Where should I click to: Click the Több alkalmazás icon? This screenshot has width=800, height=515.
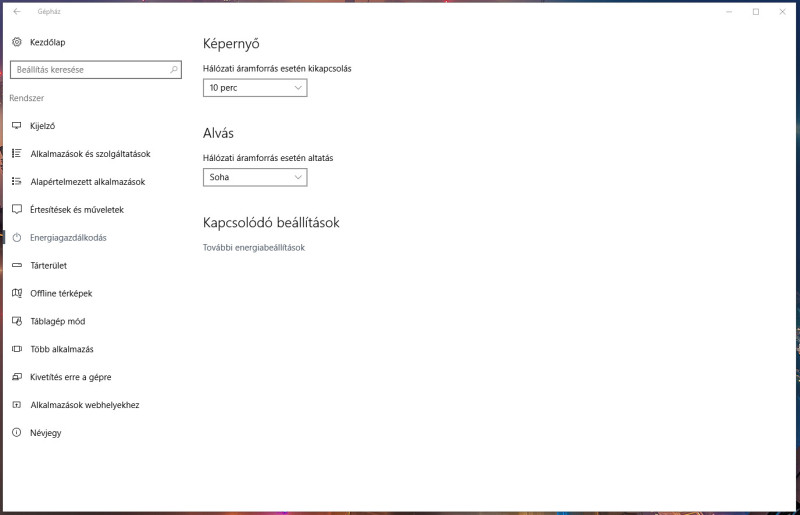click(x=17, y=349)
